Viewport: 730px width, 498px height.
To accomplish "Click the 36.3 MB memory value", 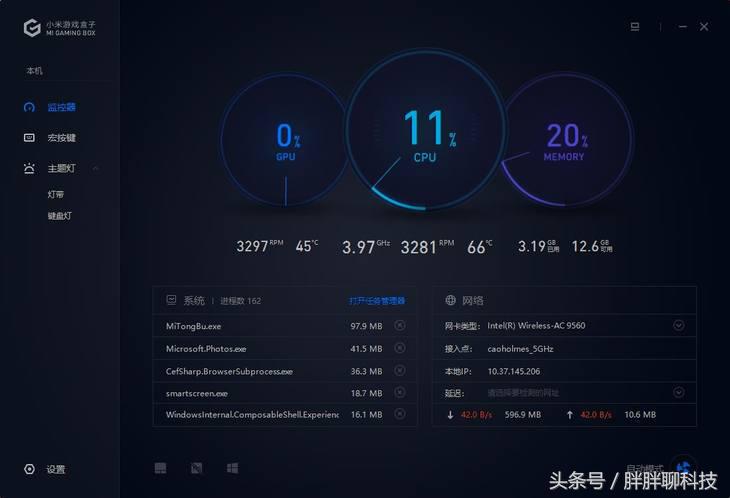I will point(366,371).
